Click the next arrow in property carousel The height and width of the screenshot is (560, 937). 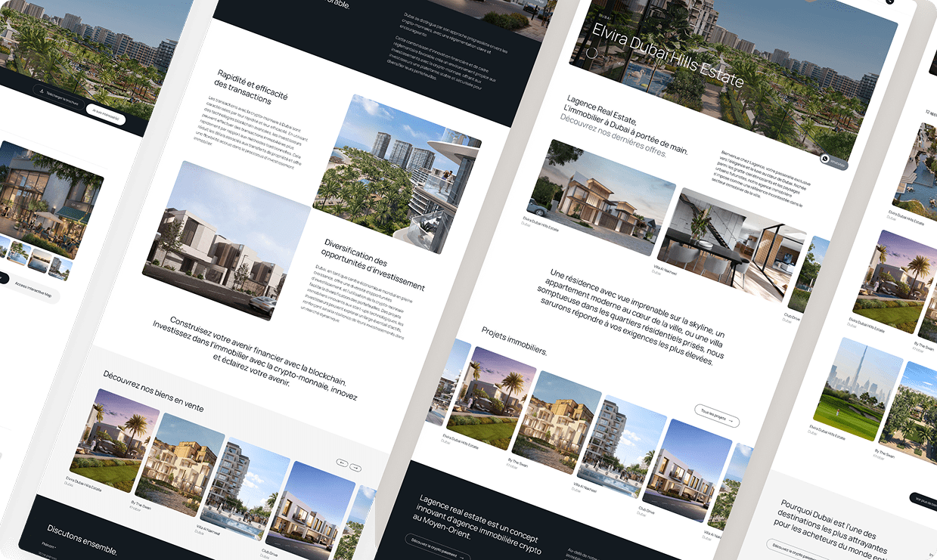pyautogui.click(x=354, y=469)
